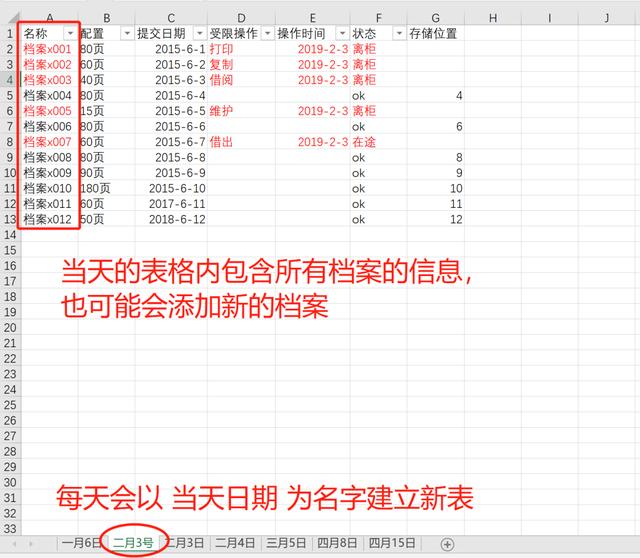Select column F header
Image resolution: width=640 pixels, height=558 pixels.
(x=378, y=18)
